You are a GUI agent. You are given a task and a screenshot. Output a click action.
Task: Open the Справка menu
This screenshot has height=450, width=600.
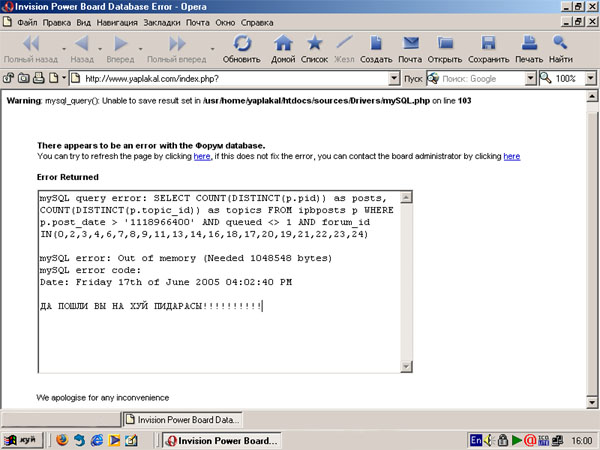257,23
